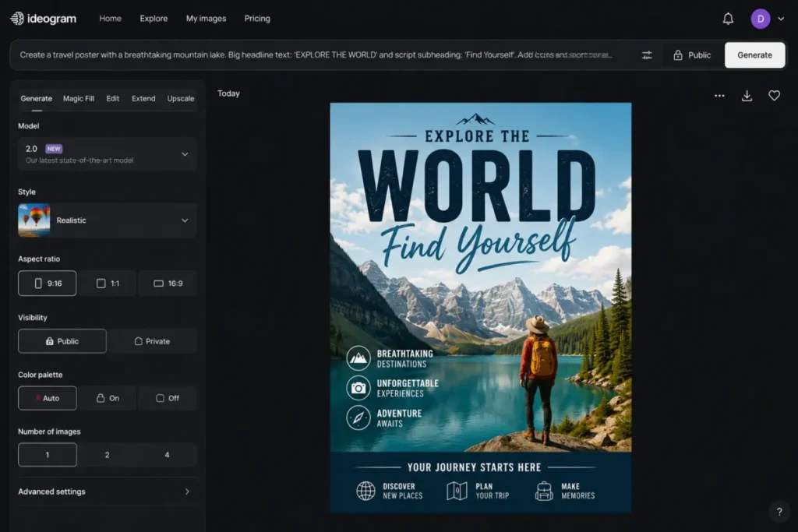This screenshot has height=532, width=798.
Task: Set number of images to 1
Action: pos(48,455)
